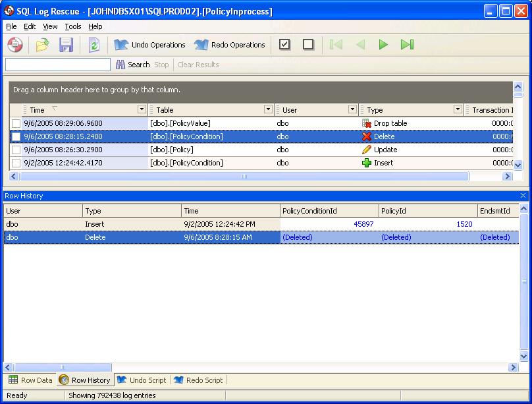Open Time column filter dropdown
This screenshot has height=404, width=532.
point(142,109)
